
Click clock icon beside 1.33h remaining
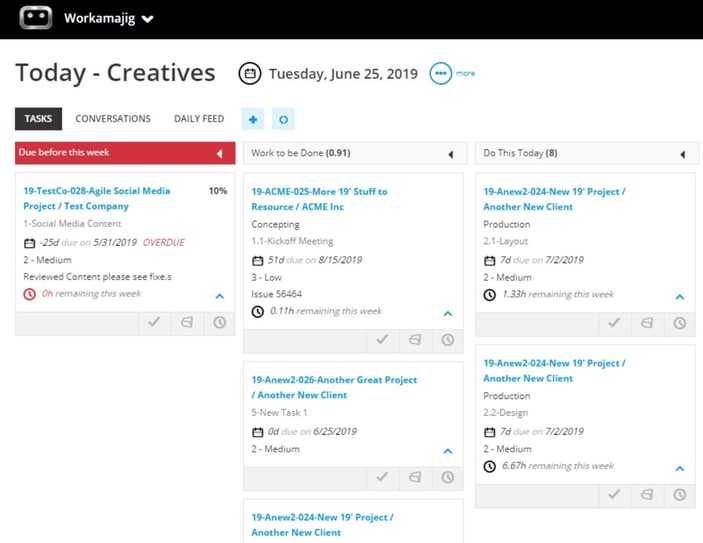pyautogui.click(x=490, y=295)
